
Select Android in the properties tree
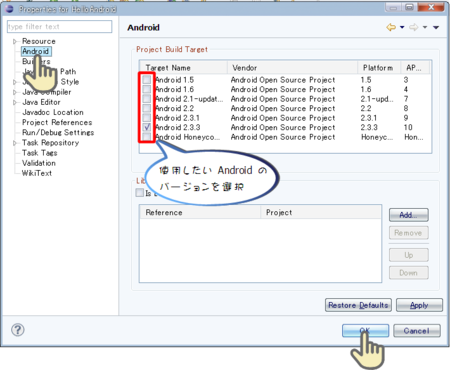36,51
